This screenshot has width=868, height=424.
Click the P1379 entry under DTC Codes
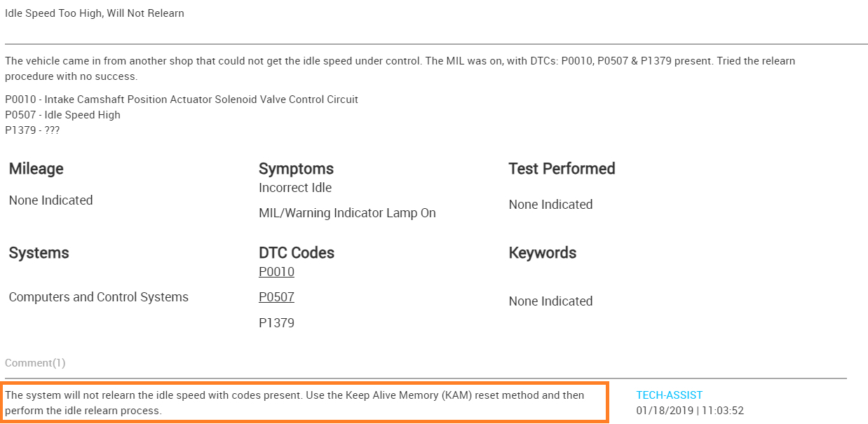(276, 323)
